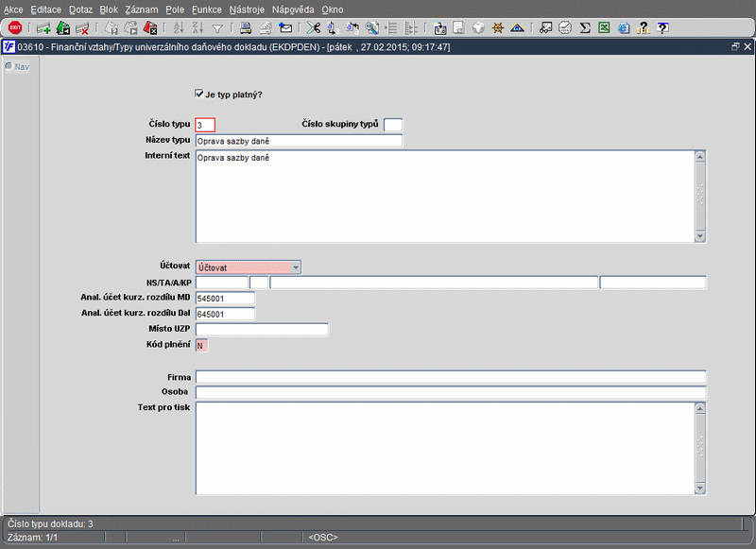The image size is (756, 549).
Task: Click the green save record icon
Action: pos(63,28)
